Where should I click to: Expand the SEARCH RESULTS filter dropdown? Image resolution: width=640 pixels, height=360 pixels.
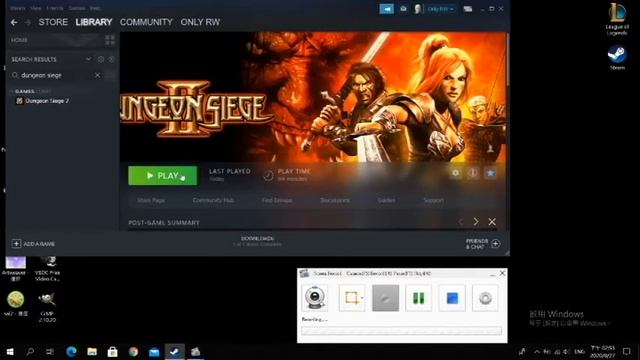point(88,59)
